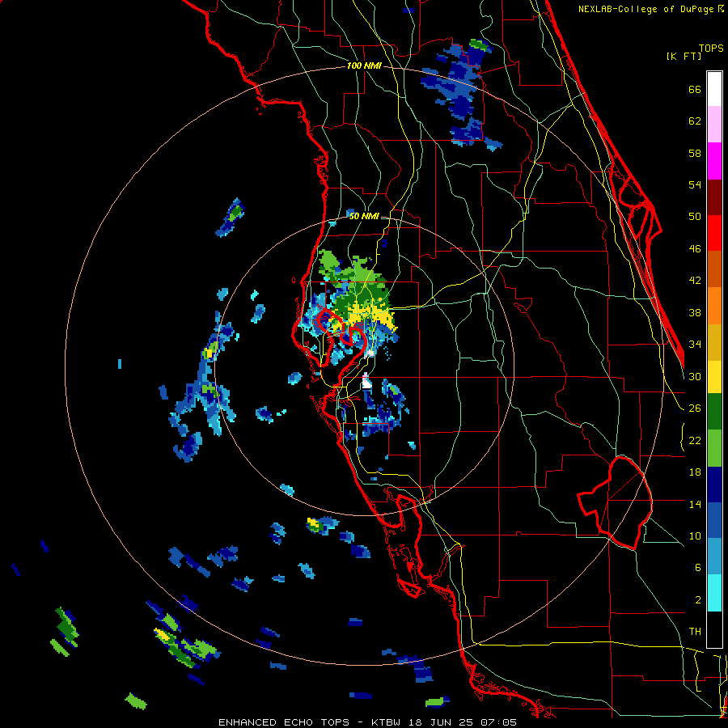
Task: Click the medium blue 10 kft legend swatch
Action: 714,521
